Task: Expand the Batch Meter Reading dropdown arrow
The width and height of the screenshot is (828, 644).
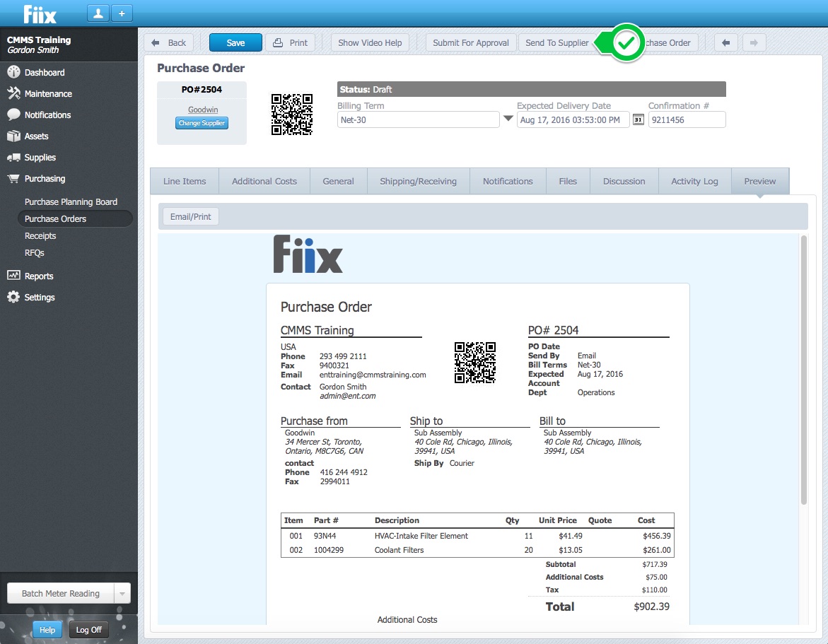Action: tap(122, 593)
